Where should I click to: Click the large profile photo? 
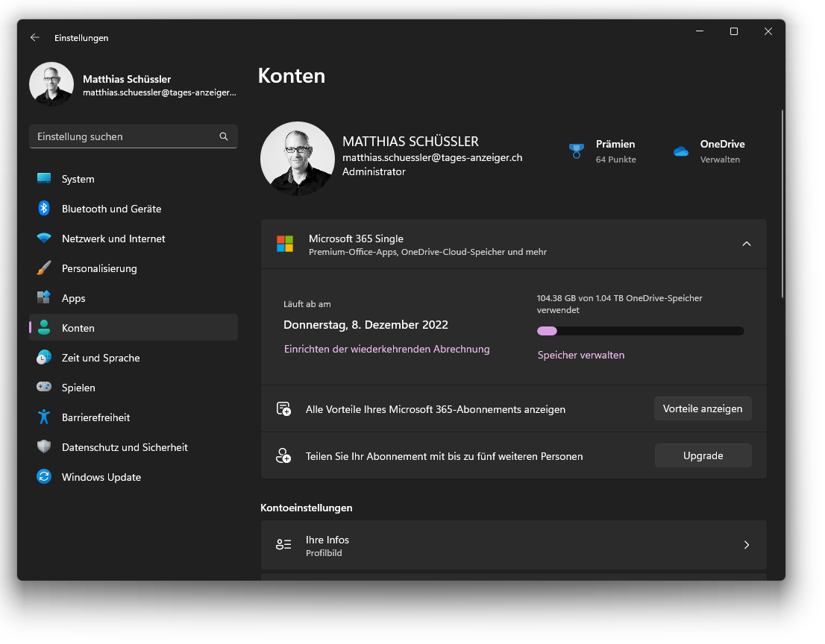(x=298, y=159)
